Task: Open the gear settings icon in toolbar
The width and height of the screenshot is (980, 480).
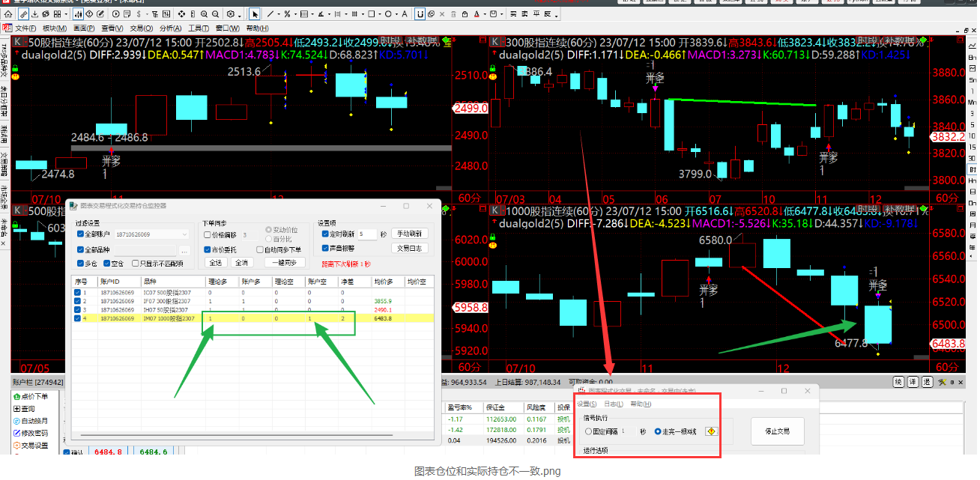Action: point(231,13)
